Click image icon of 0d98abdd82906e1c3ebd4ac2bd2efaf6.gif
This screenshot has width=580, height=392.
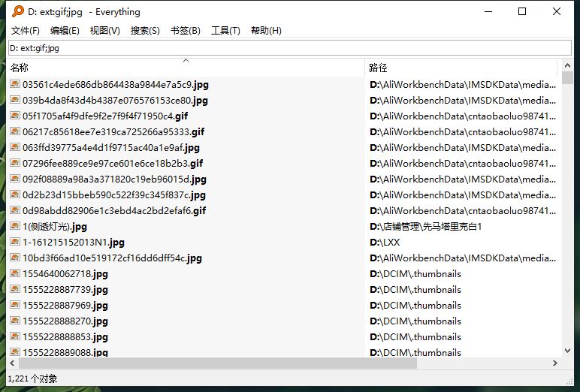tap(15, 210)
